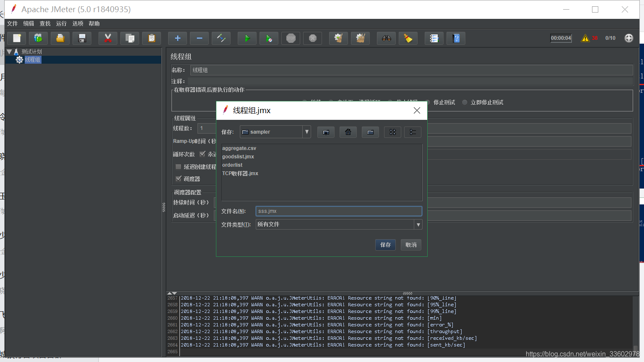Toggle the 永远 loop checkbox
This screenshot has width=644, height=362.
coord(203,154)
